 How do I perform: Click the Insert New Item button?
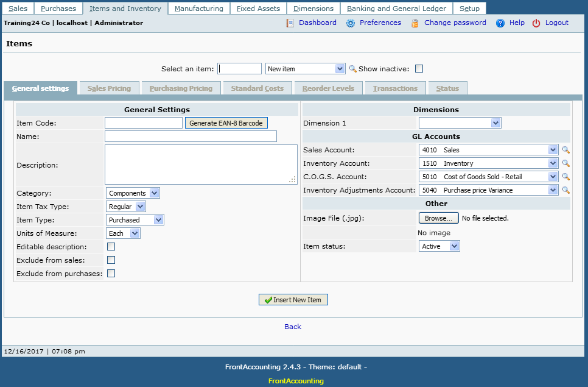(x=293, y=299)
